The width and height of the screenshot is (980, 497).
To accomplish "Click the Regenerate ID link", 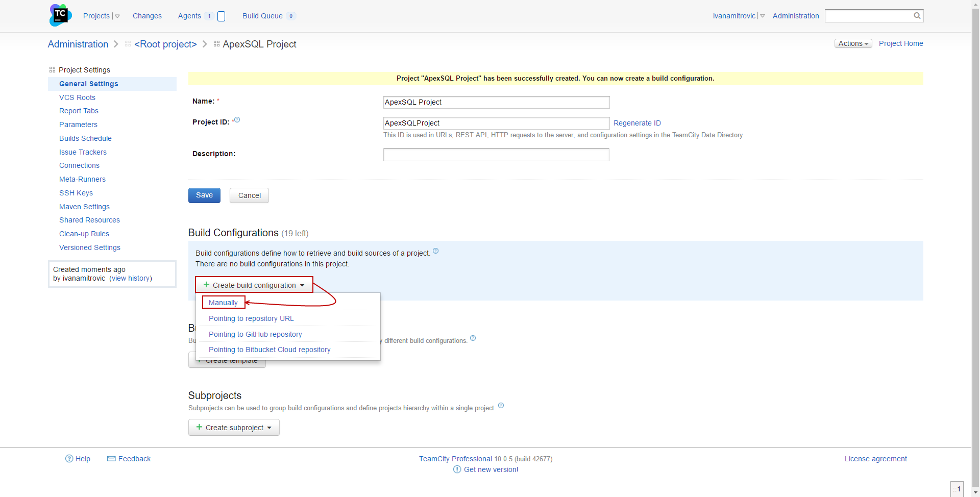I will 637,123.
